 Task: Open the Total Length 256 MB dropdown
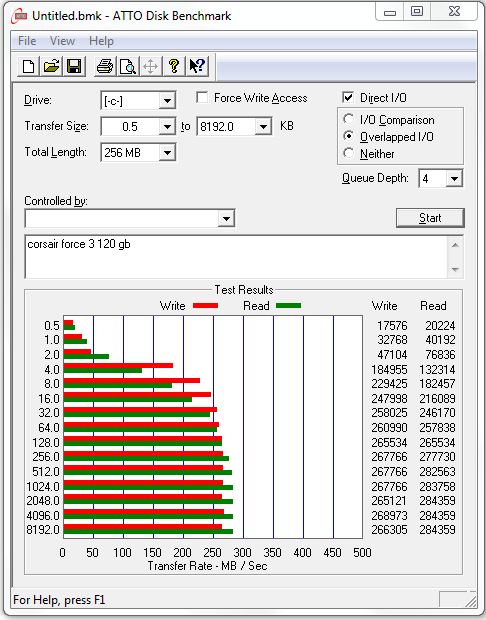138,153
